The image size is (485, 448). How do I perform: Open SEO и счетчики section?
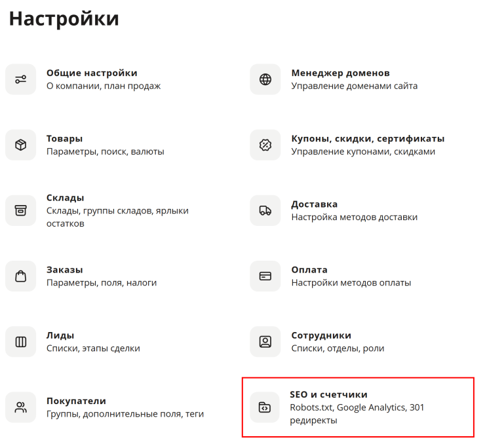click(x=329, y=394)
